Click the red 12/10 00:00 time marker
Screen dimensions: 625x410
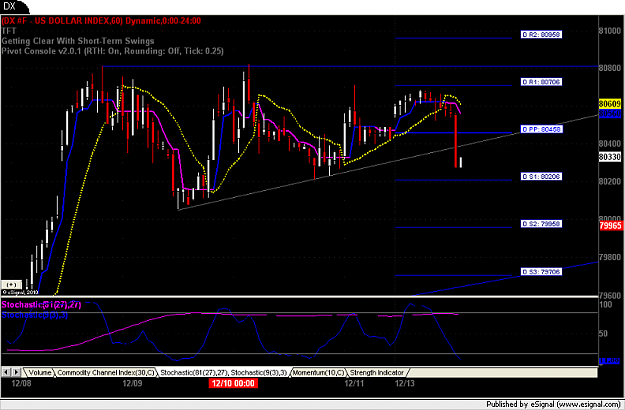pos(233,383)
